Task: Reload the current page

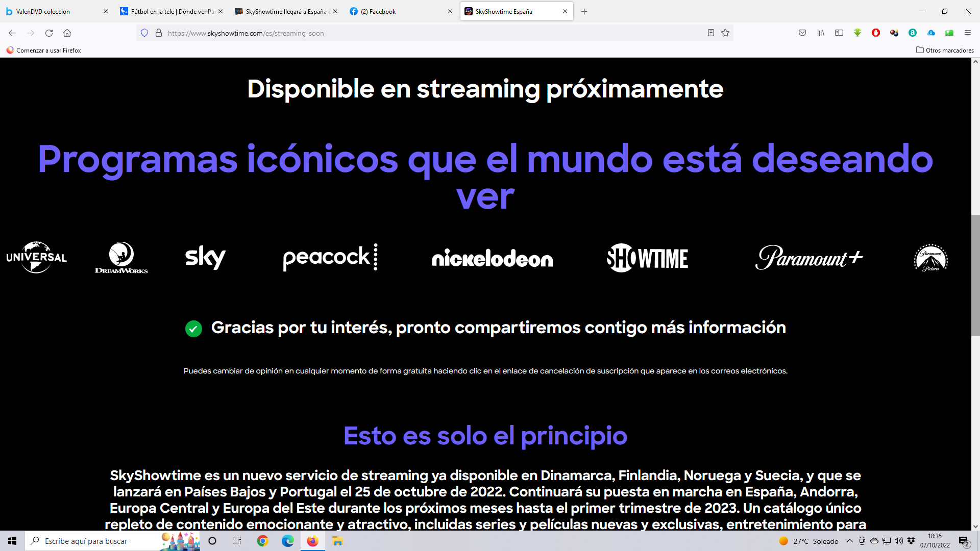Action: [49, 33]
